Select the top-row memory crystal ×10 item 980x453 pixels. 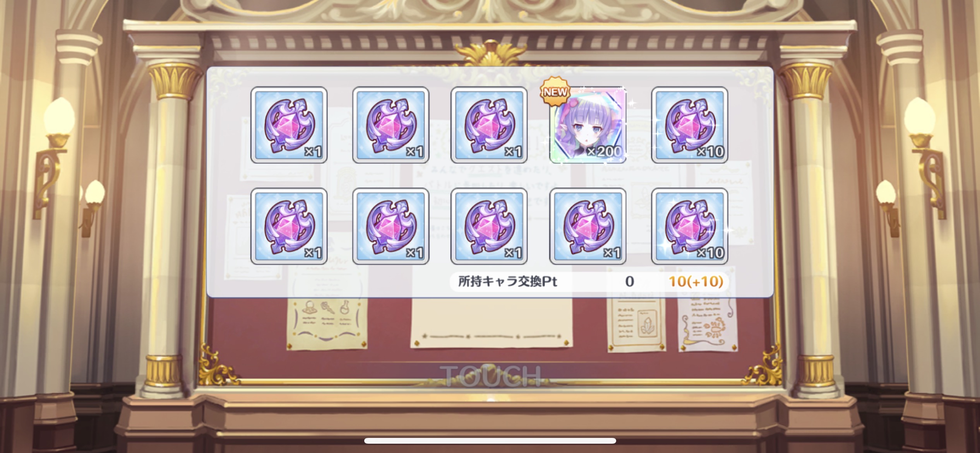pos(689,125)
